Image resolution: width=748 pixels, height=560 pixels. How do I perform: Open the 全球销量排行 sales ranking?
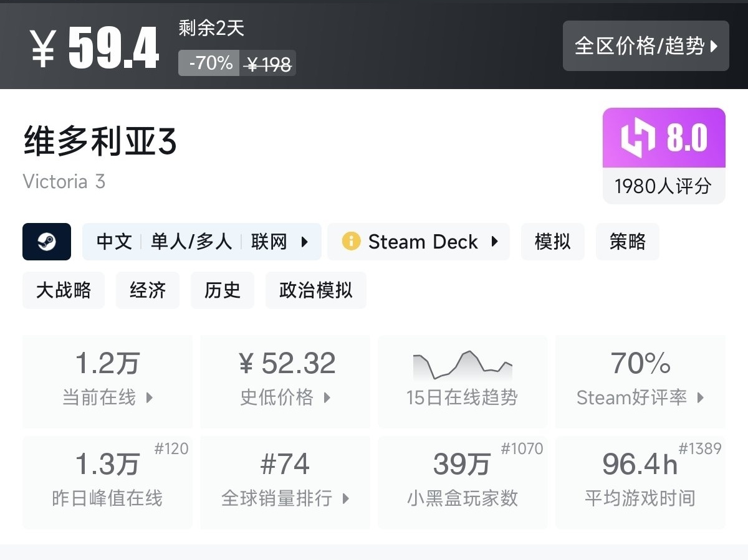pos(285,482)
